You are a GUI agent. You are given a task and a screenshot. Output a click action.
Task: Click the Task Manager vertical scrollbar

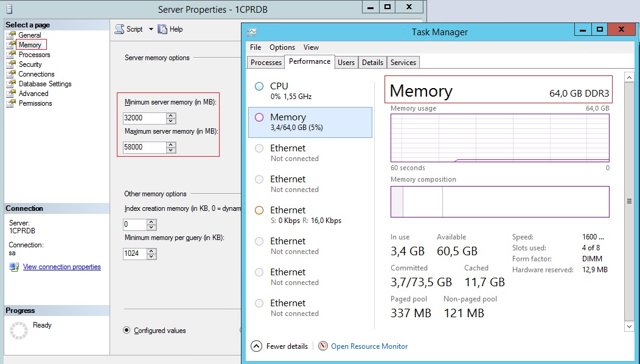point(629,201)
